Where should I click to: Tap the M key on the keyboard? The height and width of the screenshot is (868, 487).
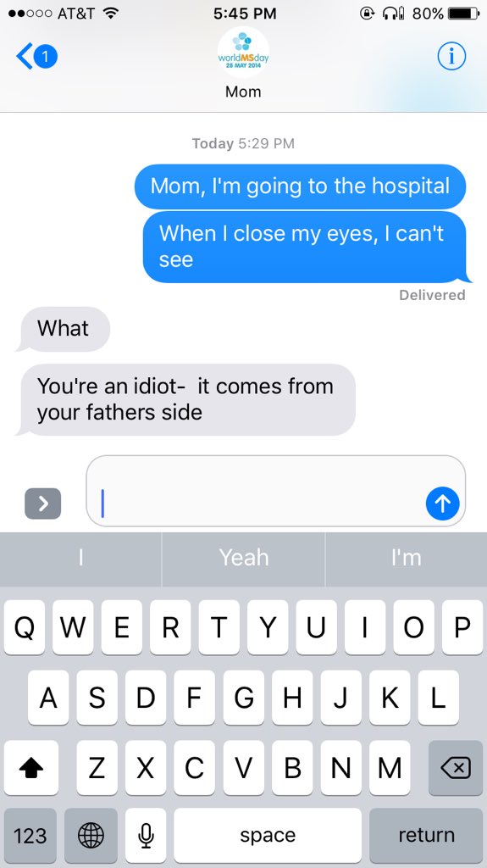pos(390,768)
